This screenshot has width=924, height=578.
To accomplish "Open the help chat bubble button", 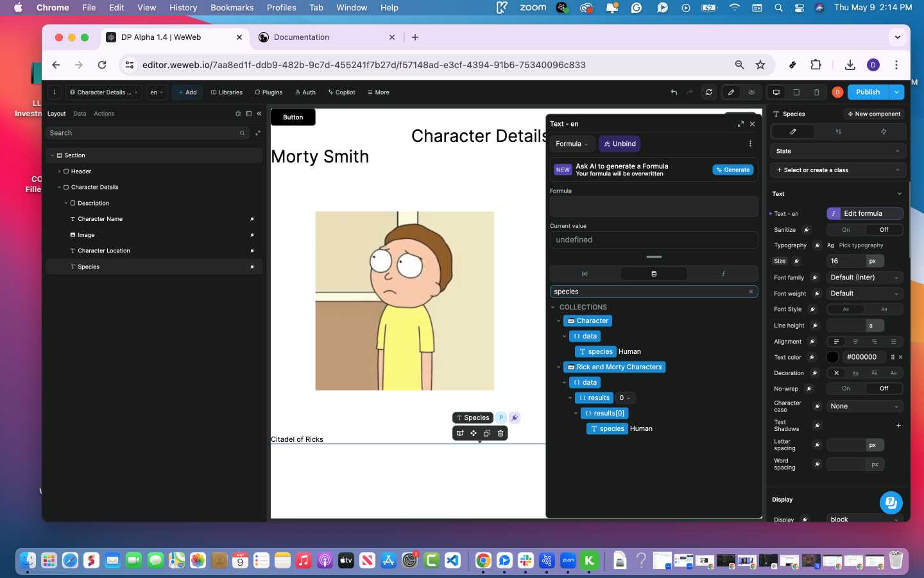I will [x=891, y=502].
